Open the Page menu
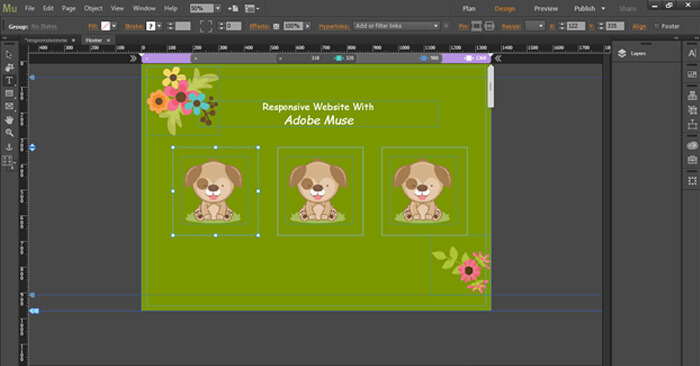The image size is (700, 366). point(68,8)
